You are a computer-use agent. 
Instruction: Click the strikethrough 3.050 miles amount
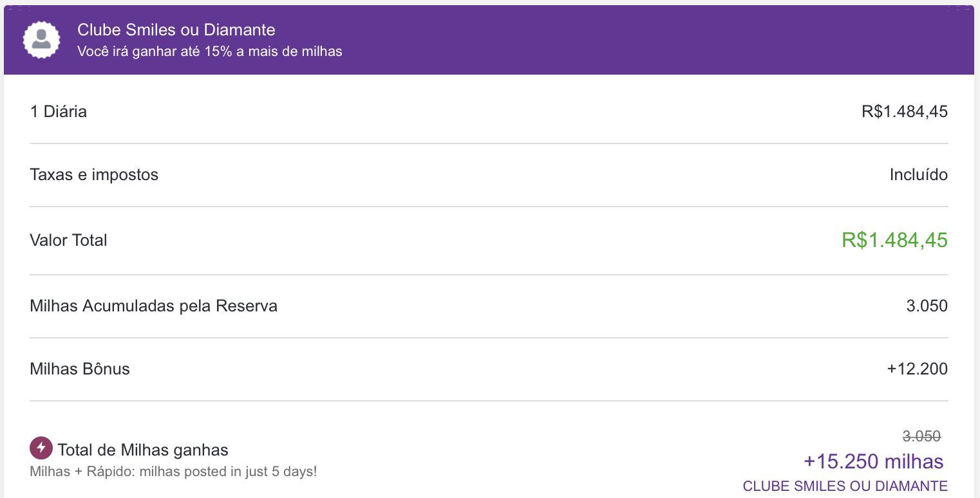(921, 436)
